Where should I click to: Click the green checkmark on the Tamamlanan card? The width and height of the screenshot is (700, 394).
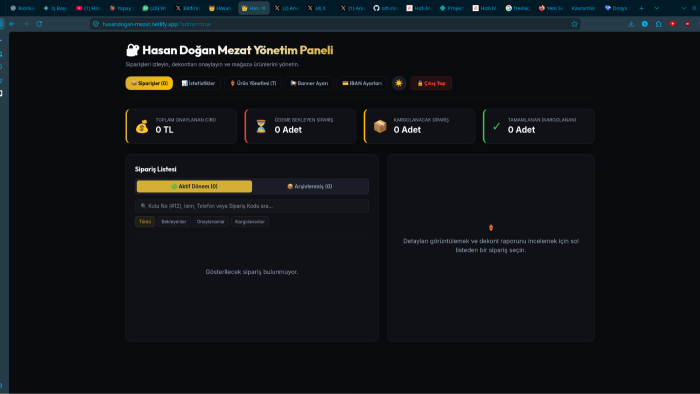coord(496,126)
